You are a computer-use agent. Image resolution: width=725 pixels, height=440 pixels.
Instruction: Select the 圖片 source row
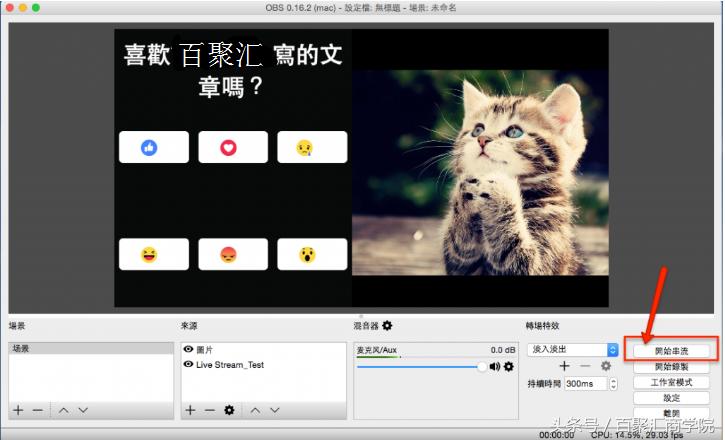point(264,349)
